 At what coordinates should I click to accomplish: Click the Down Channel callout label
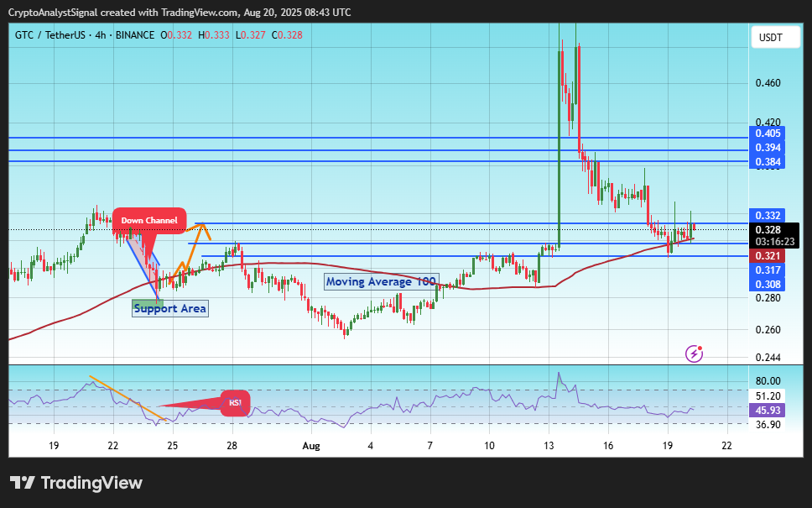[x=149, y=220]
